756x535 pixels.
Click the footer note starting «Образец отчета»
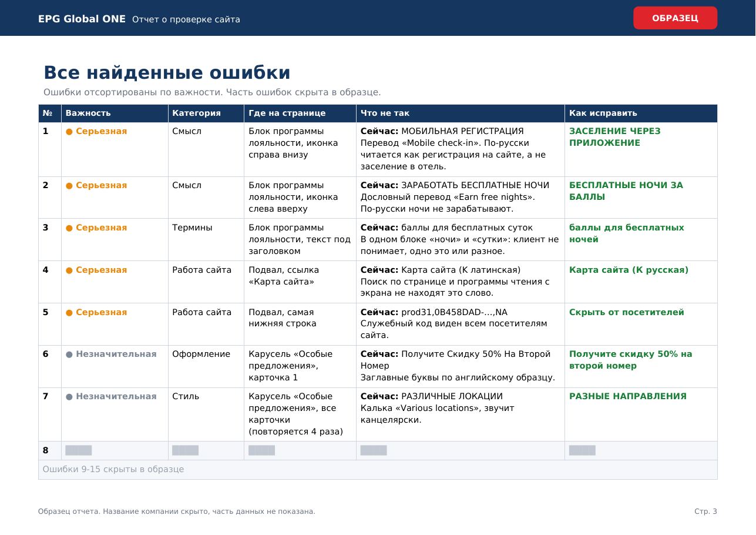pos(177,511)
